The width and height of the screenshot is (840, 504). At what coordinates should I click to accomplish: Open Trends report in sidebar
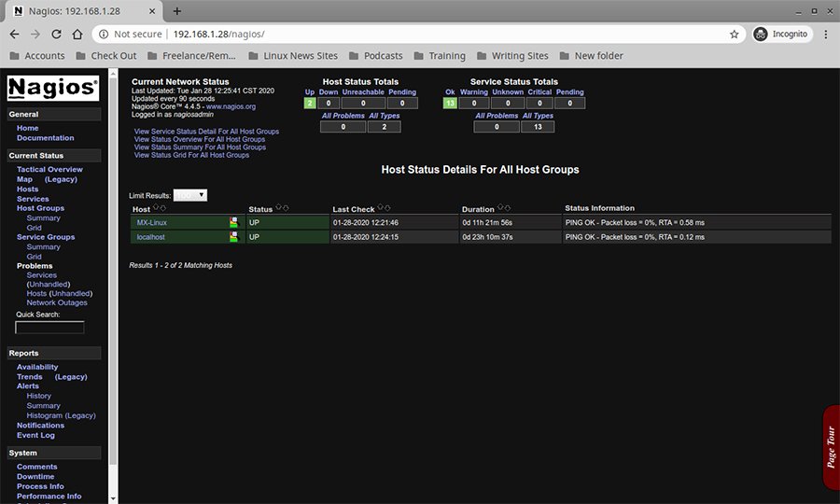click(30, 376)
